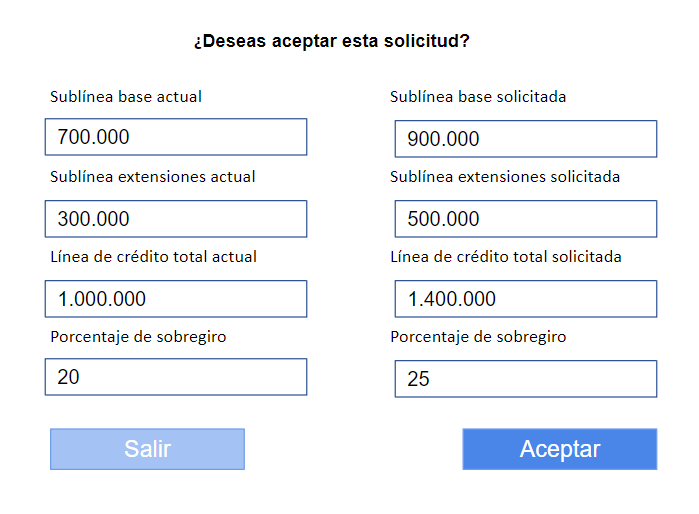Click the 'Sublínea base actual' label
Image resolution: width=699 pixels, height=514 pixels.
click(126, 97)
